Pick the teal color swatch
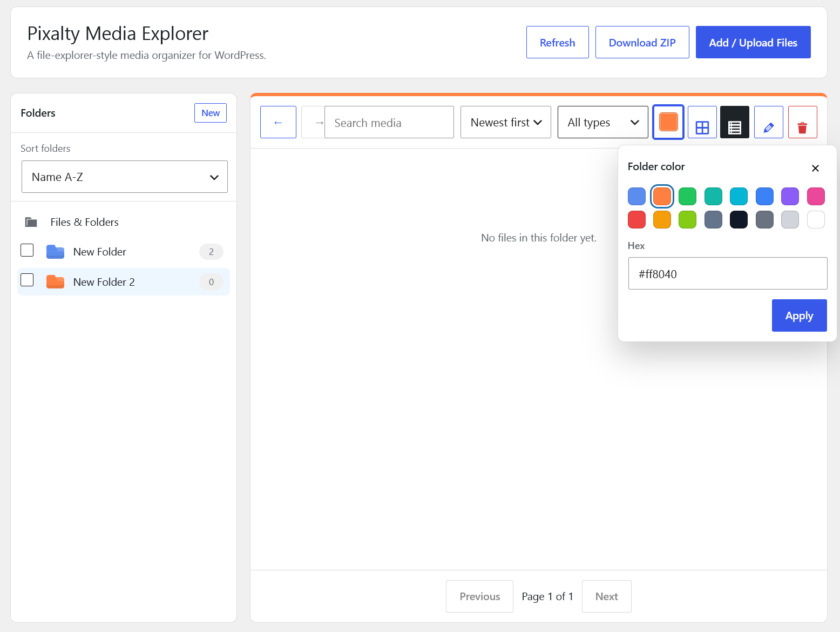This screenshot has width=840, height=632. click(713, 196)
